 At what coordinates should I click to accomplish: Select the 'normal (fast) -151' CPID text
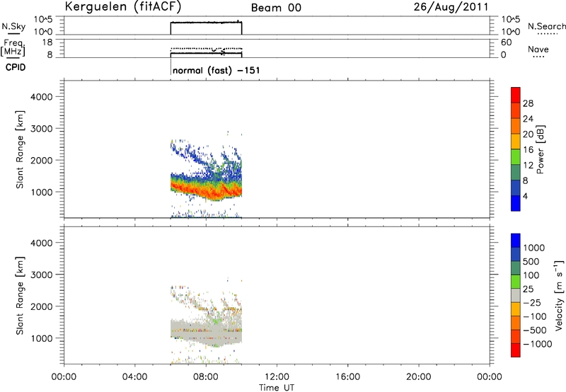click(x=216, y=70)
